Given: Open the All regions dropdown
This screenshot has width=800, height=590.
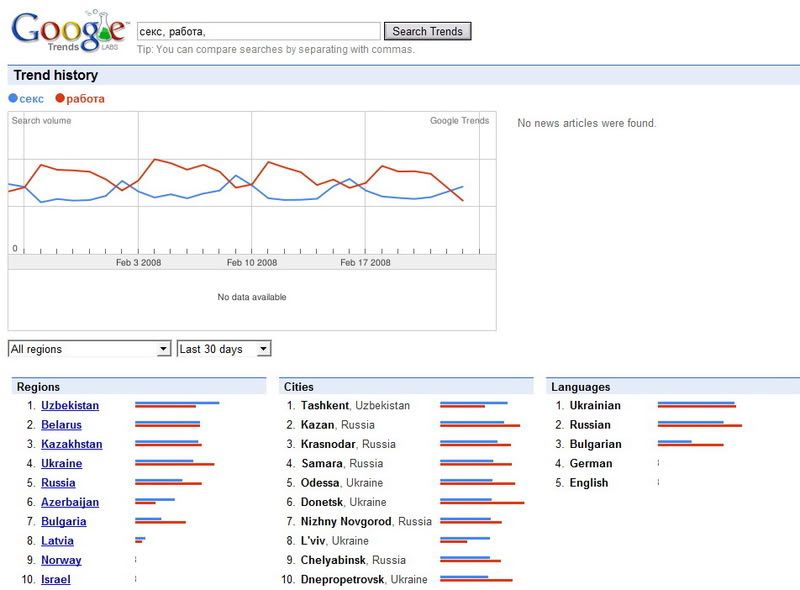Looking at the screenshot, I should [x=89, y=349].
